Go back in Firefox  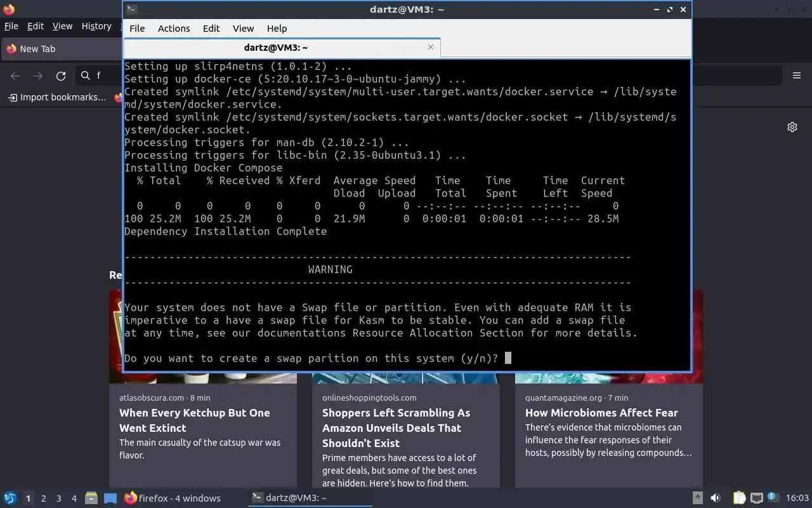tap(15, 76)
